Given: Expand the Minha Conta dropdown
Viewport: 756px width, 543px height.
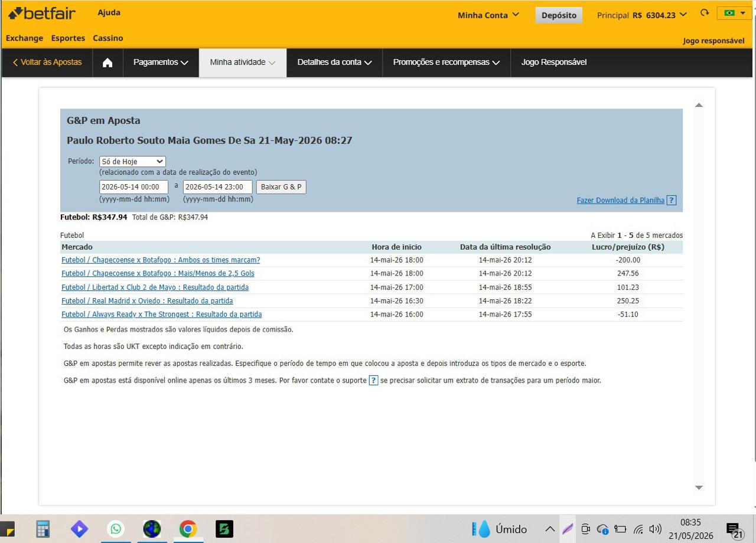Looking at the screenshot, I should [488, 15].
